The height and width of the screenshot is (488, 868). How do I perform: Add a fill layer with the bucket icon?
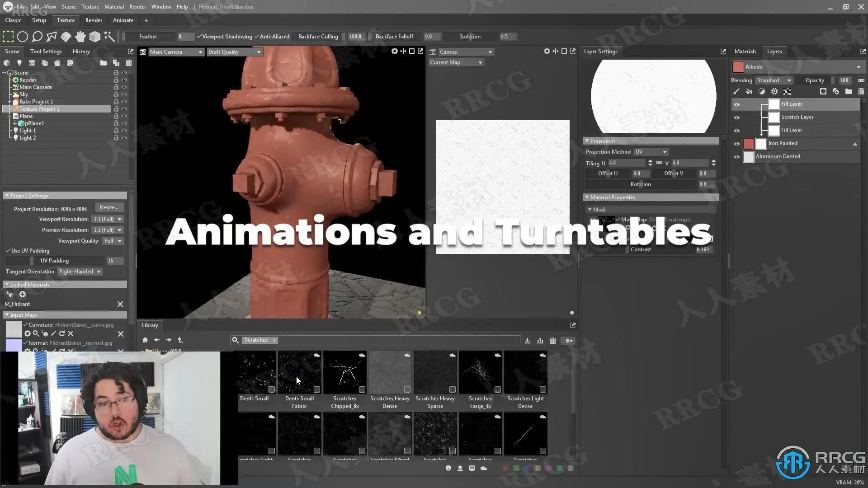point(749,91)
